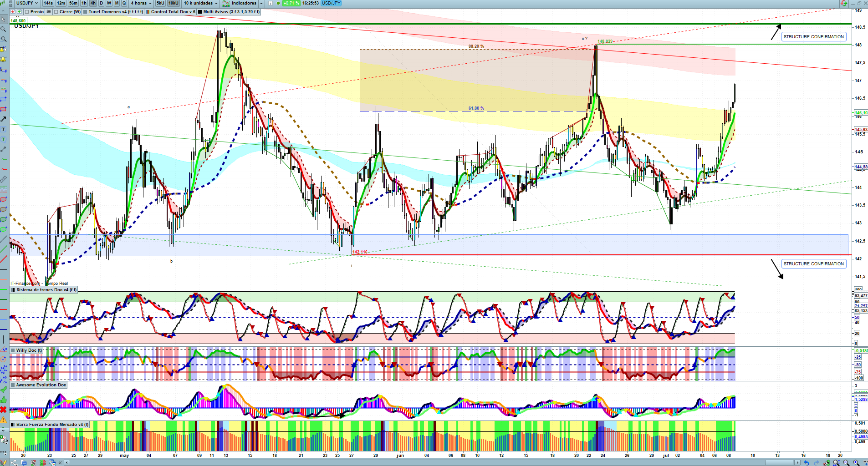Select the blue rectangle drawing tool
Image resolution: width=868 pixels, height=466 pixels.
(4, 99)
